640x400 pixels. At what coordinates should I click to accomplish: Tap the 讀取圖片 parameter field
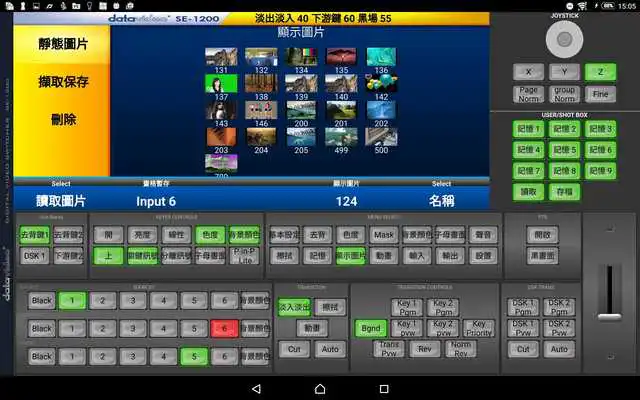coord(61,201)
